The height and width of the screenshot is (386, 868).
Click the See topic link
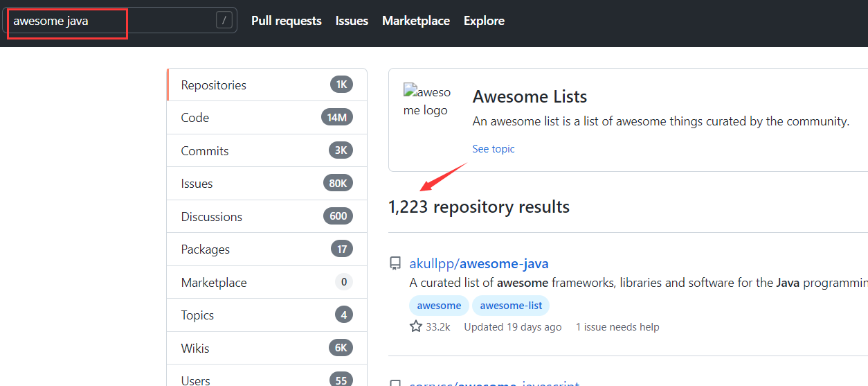click(x=494, y=148)
